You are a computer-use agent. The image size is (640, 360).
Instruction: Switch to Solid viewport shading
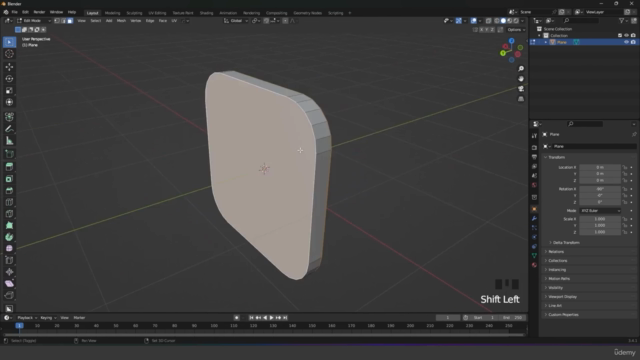(503, 21)
